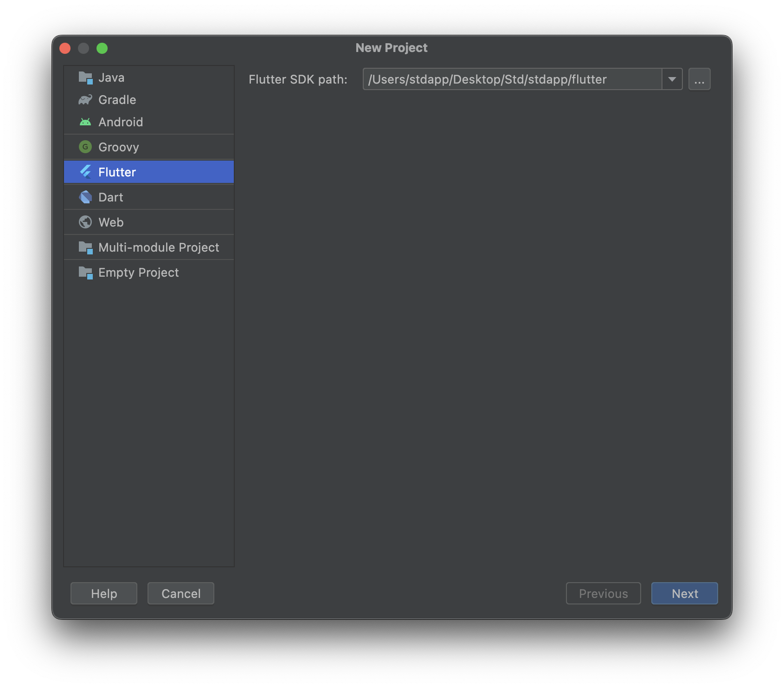Click the Web globe icon
This screenshot has width=784, height=688.
[x=85, y=222]
